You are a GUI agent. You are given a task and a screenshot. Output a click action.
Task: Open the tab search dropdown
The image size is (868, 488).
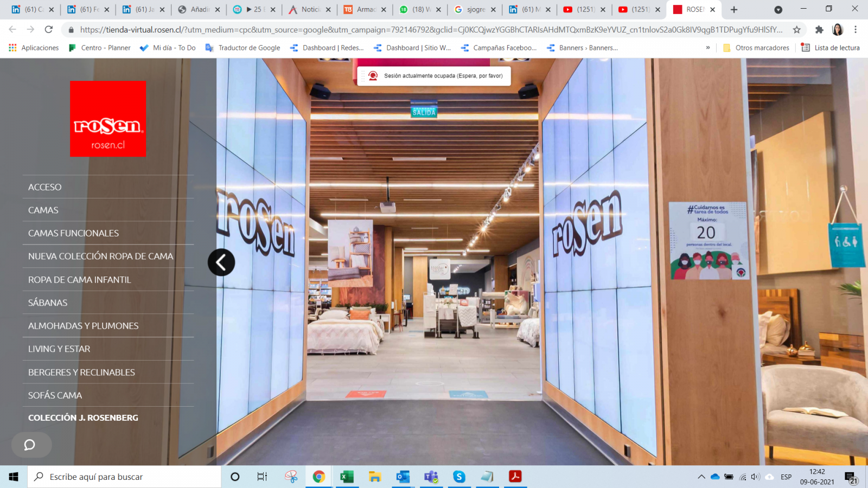(778, 10)
